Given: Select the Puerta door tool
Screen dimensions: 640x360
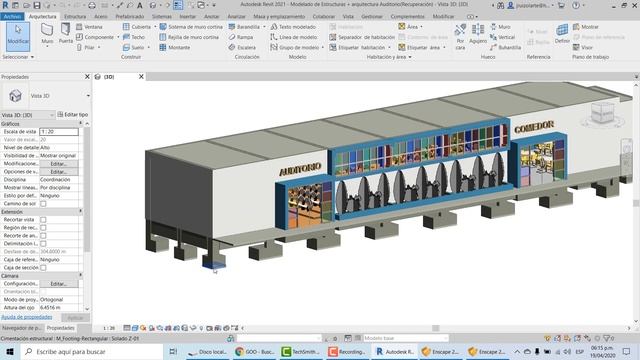Looking at the screenshot, I should tap(65, 34).
